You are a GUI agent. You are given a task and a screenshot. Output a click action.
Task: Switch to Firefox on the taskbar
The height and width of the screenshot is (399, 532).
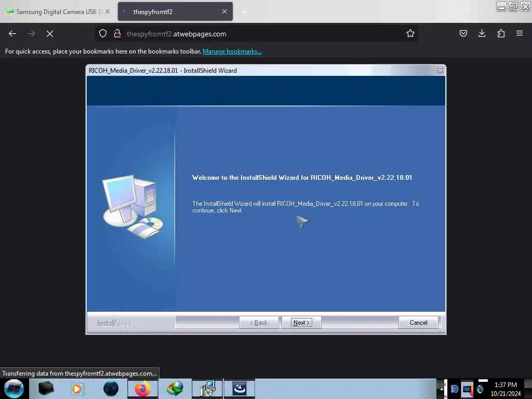(x=143, y=389)
